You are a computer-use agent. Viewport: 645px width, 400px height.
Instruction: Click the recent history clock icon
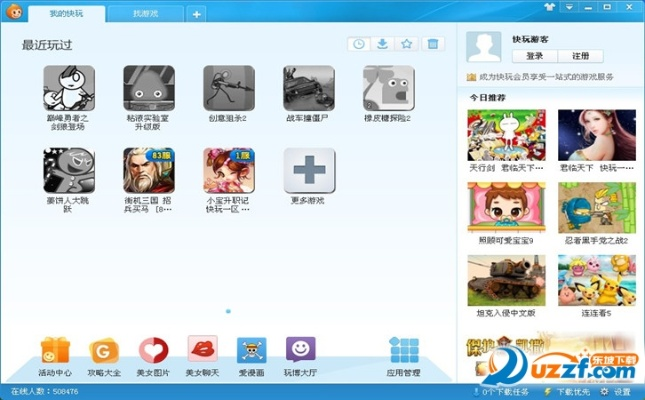click(358, 44)
